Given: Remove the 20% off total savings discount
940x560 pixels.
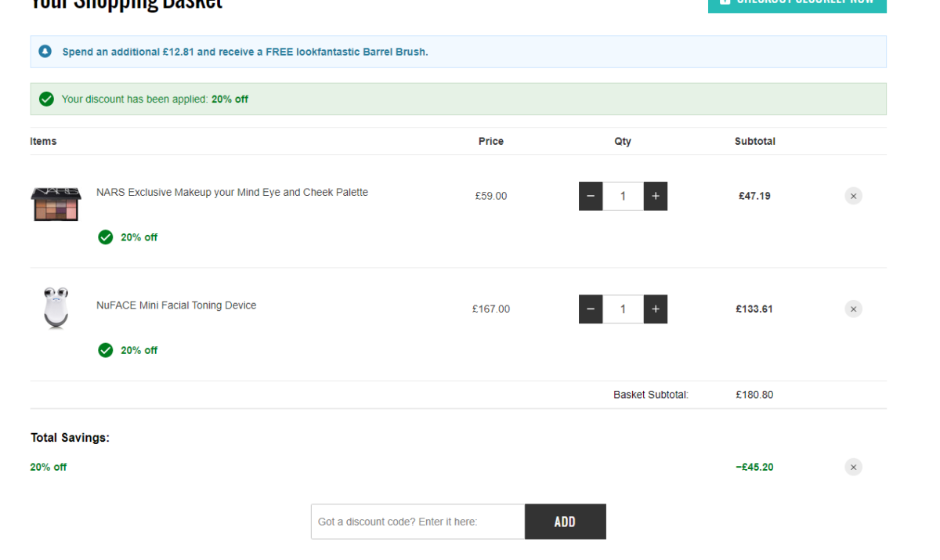Looking at the screenshot, I should [x=853, y=467].
